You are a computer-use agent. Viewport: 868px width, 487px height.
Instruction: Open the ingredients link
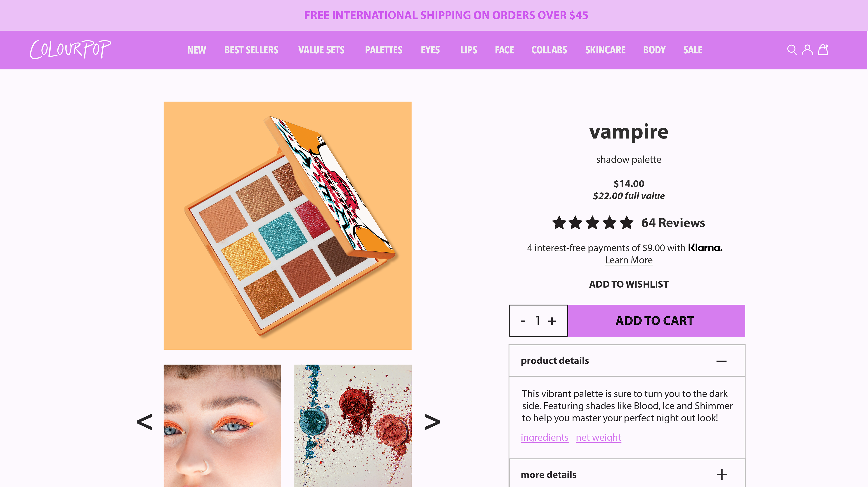click(545, 437)
